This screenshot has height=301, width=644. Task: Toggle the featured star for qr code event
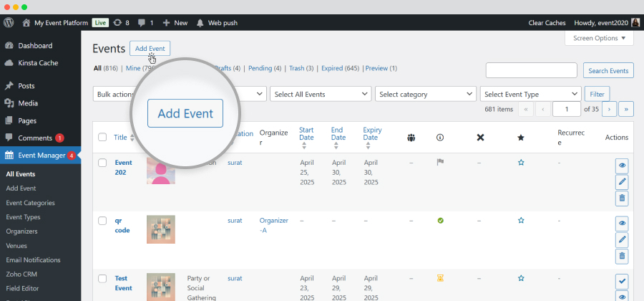tap(521, 221)
